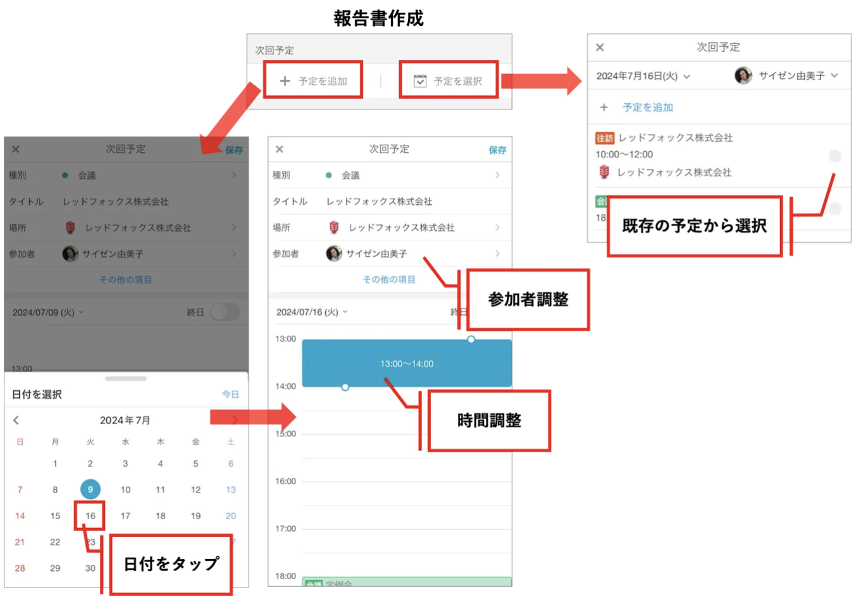Click the green 会議 dot in the left dimmed form

click(x=65, y=175)
